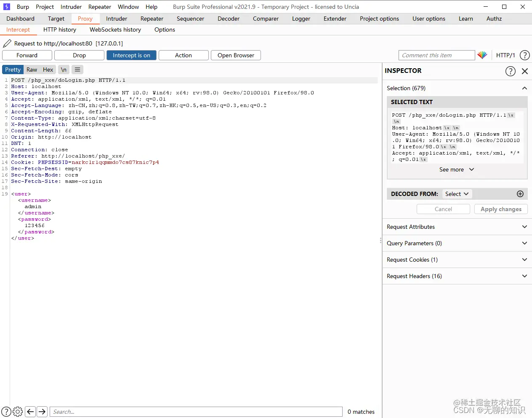532x418 pixels.
Task: Close the Inspector panel
Action: (524, 71)
